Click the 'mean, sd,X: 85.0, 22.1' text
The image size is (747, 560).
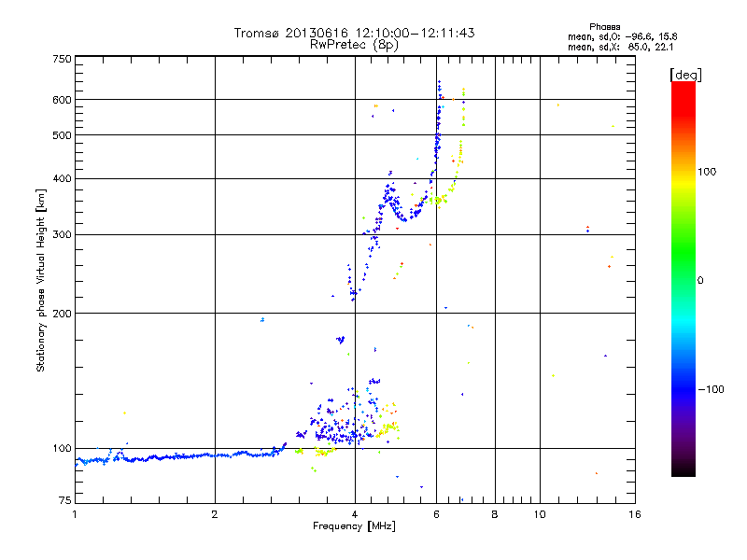tap(620, 47)
